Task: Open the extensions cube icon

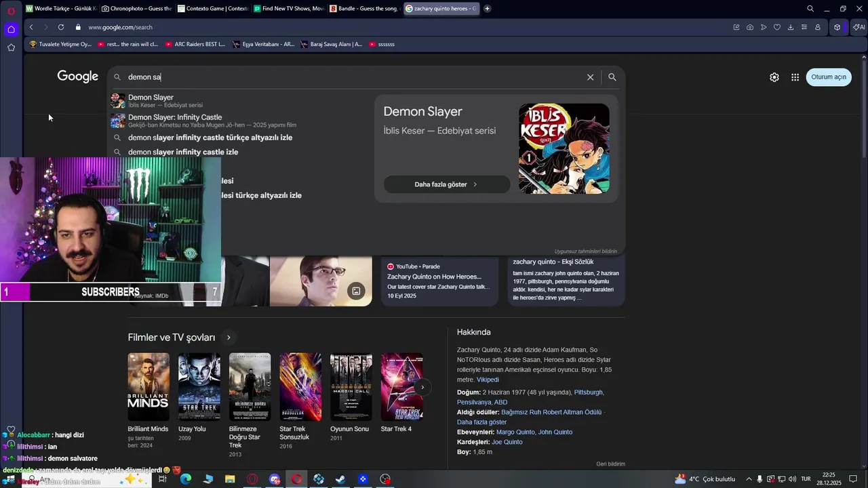Action: pyautogui.click(x=837, y=27)
